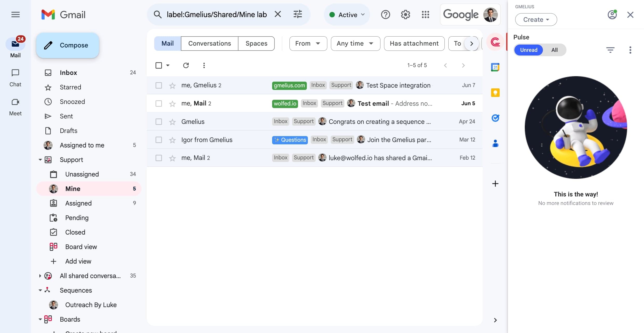Open Google Tasks side panel icon

point(495,118)
